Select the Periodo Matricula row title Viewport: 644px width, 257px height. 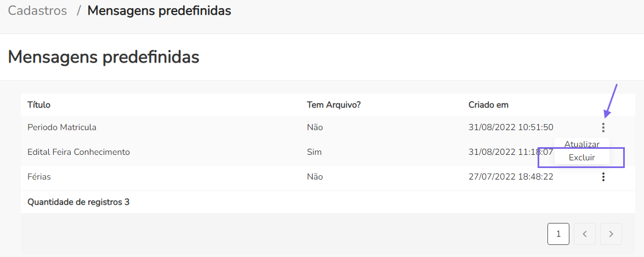click(62, 127)
